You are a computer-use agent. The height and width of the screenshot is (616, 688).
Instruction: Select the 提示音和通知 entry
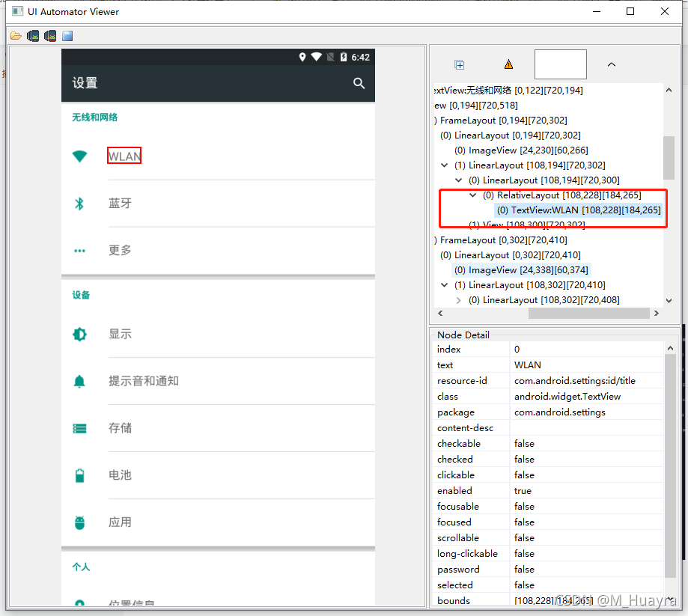point(144,381)
